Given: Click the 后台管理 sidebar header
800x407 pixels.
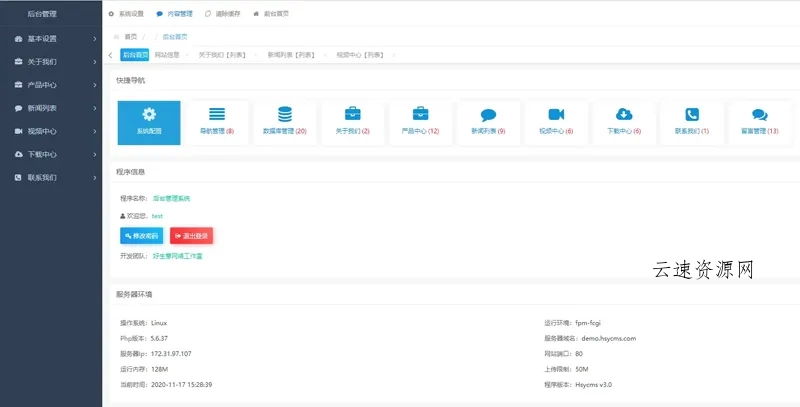Looking at the screenshot, I should pos(42,14).
